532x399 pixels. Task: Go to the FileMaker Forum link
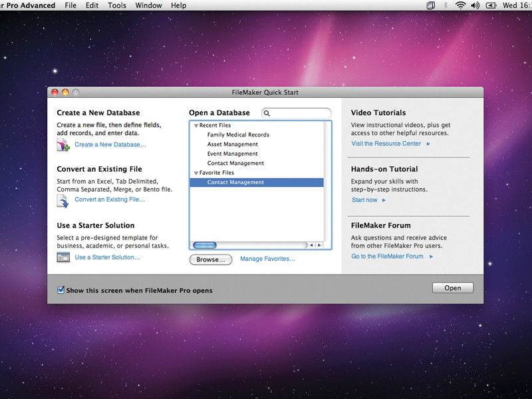coord(387,256)
